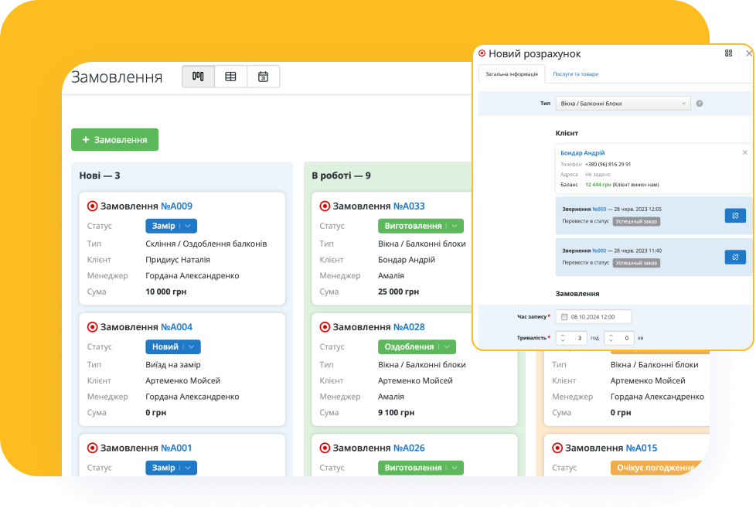Screen dimensions: 756x532
Task: Switch to kanban board view
Action: (x=198, y=77)
